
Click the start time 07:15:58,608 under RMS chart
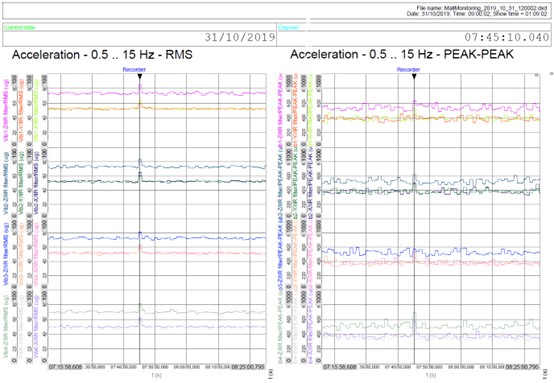(x=65, y=367)
